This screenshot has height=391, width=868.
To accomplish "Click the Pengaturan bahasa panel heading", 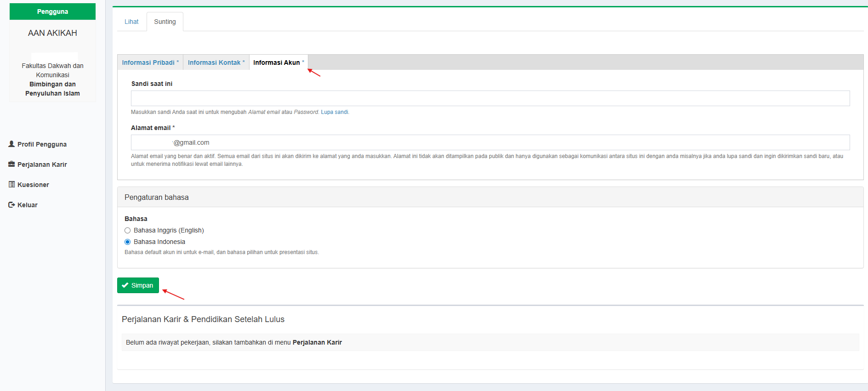I will pos(157,197).
